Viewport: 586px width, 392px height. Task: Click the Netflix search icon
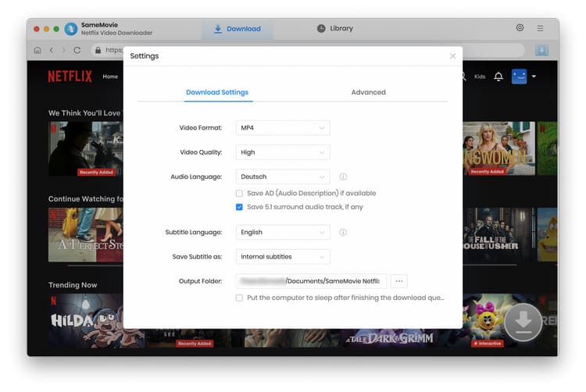coord(464,77)
